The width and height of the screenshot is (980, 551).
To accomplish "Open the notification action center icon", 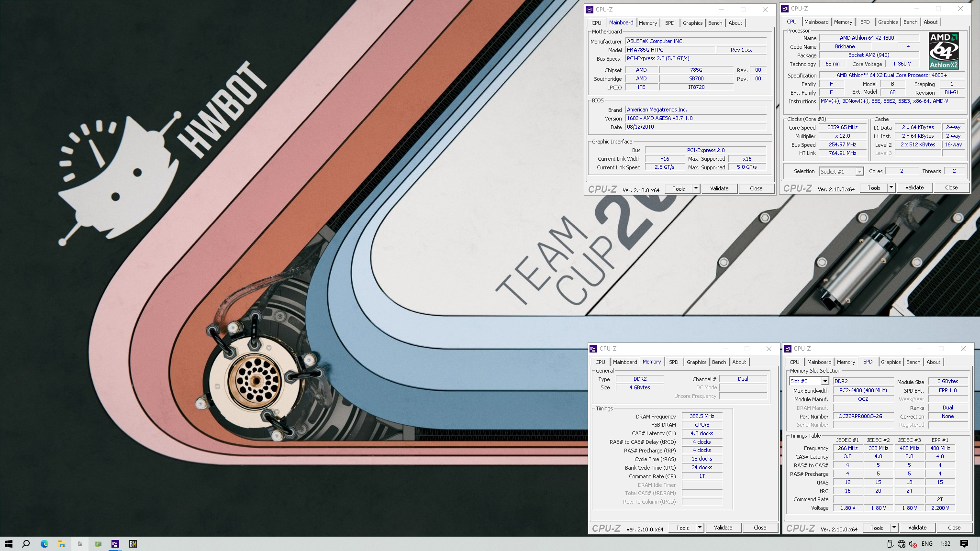I will pyautogui.click(x=964, y=544).
